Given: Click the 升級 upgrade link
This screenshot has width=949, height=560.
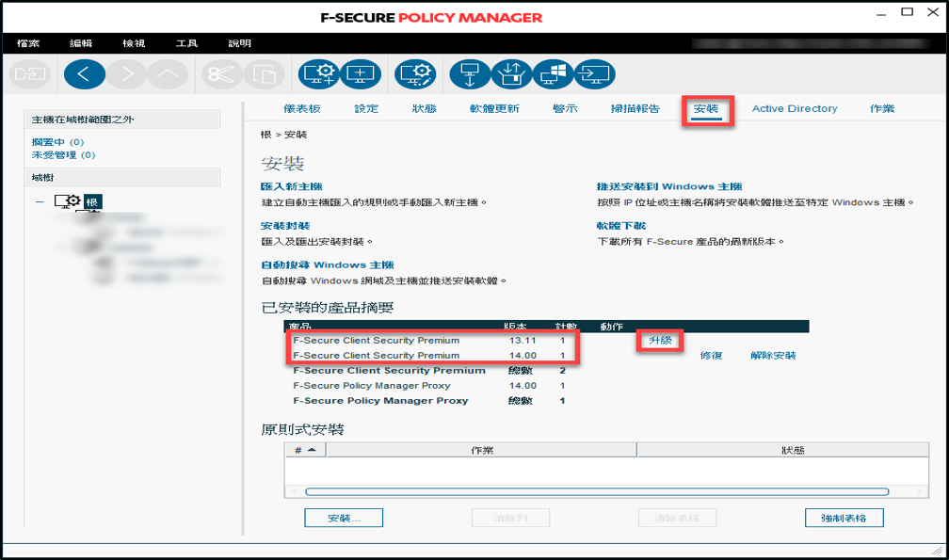Looking at the screenshot, I should [x=659, y=341].
